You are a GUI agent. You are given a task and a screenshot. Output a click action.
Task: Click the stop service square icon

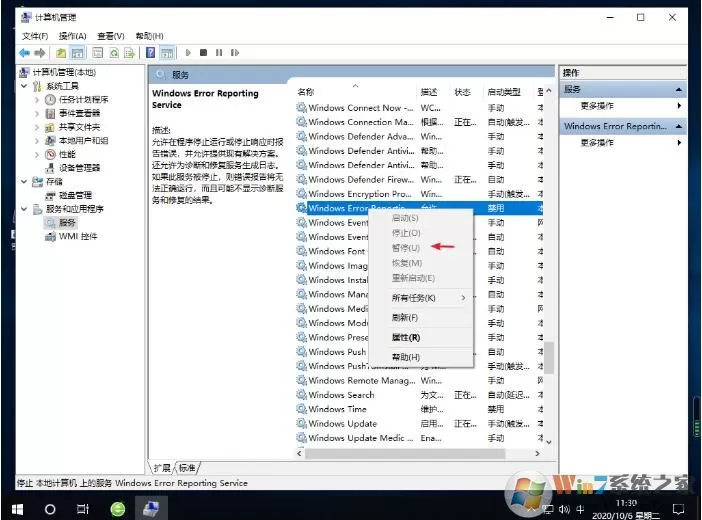[x=203, y=53]
